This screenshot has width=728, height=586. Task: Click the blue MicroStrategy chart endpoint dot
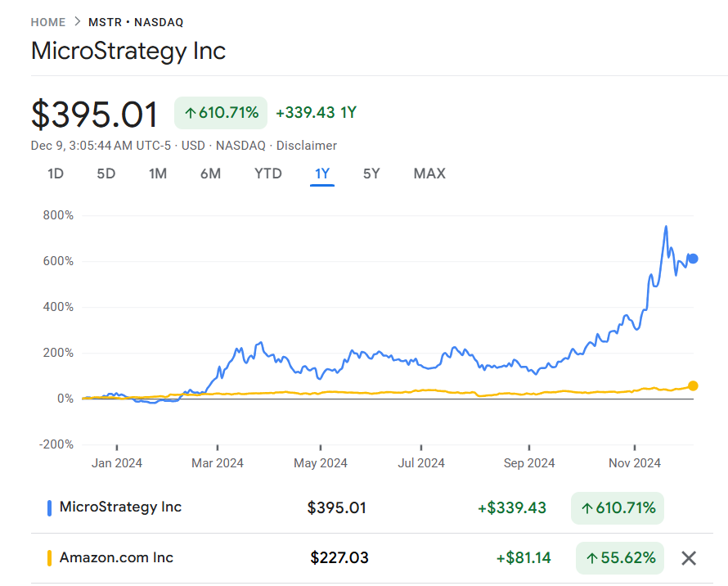693,259
